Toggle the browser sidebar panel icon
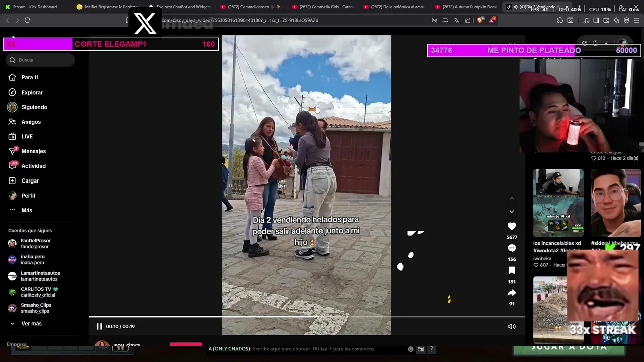Image resolution: width=644 pixels, height=362 pixels. tap(596, 20)
